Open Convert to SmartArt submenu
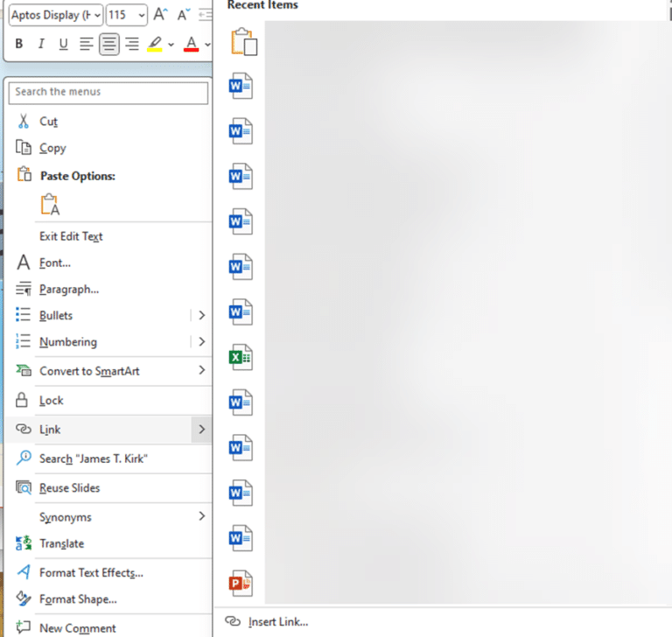Viewport: 672px width, 637px height. point(108,371)
